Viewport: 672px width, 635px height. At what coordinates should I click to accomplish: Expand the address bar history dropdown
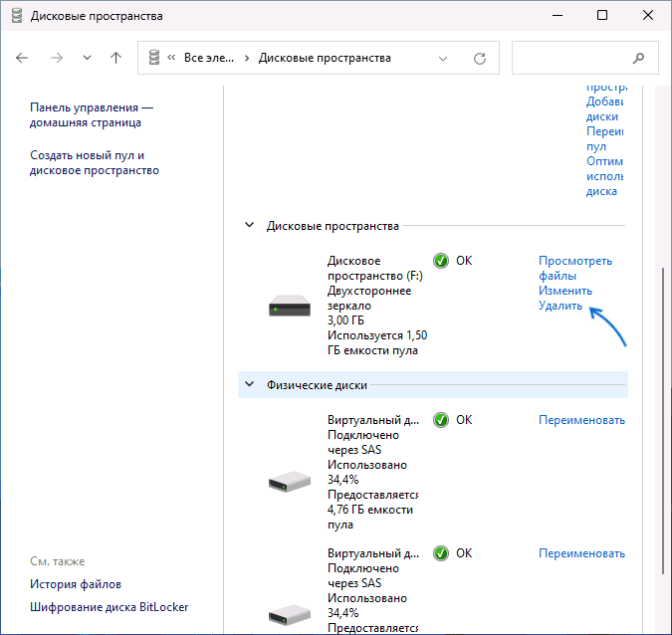(x=443, y=59)
